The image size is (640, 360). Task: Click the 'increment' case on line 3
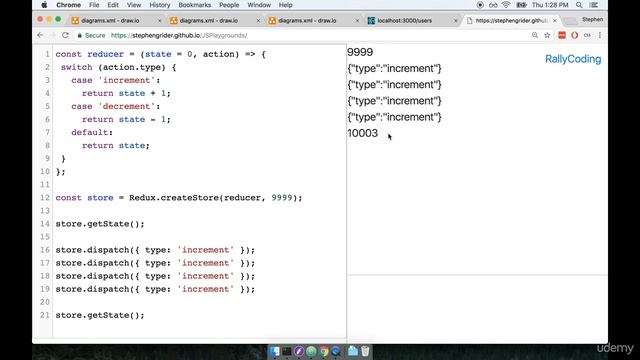[116, 80]
